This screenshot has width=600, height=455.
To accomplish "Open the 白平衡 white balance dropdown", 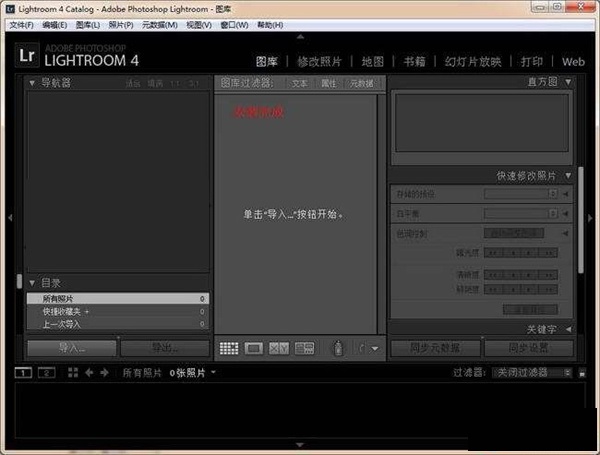I will coord(520,214).
